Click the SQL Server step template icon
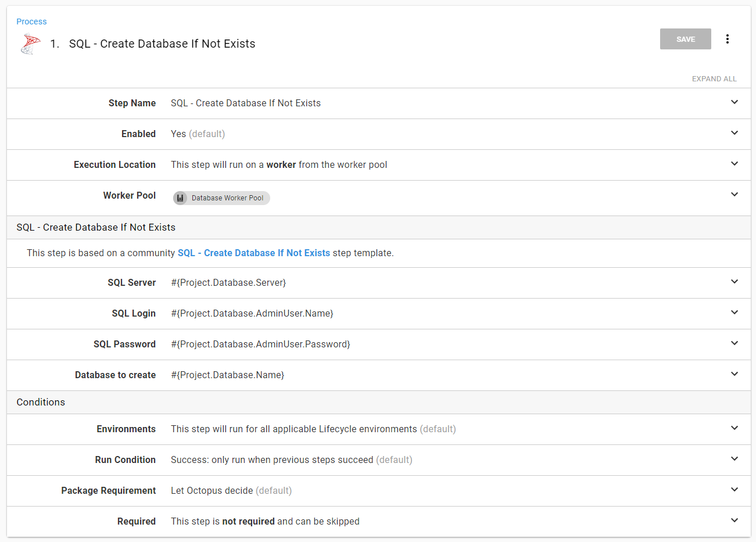Screen dimensions: 756x542 point(31,44)
